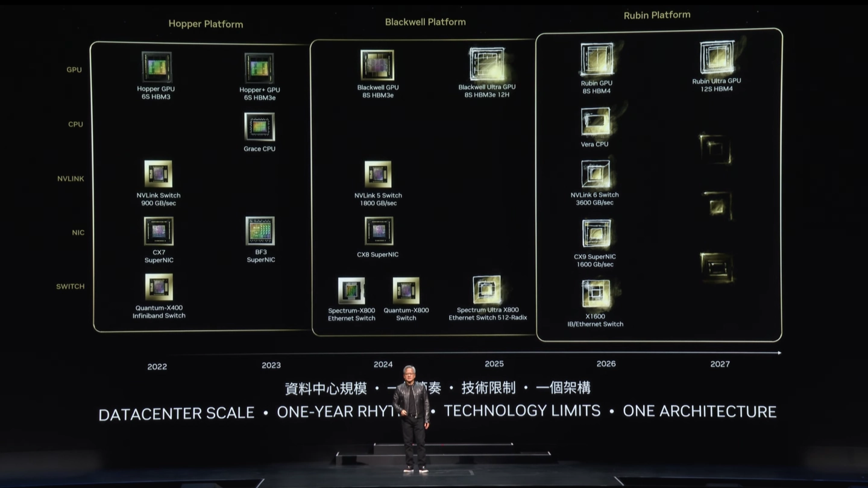Screen dimensions: 868x488
Task: Select the Hopper GPU 6S HBM3 chip icon
Action: click(156, 66)
